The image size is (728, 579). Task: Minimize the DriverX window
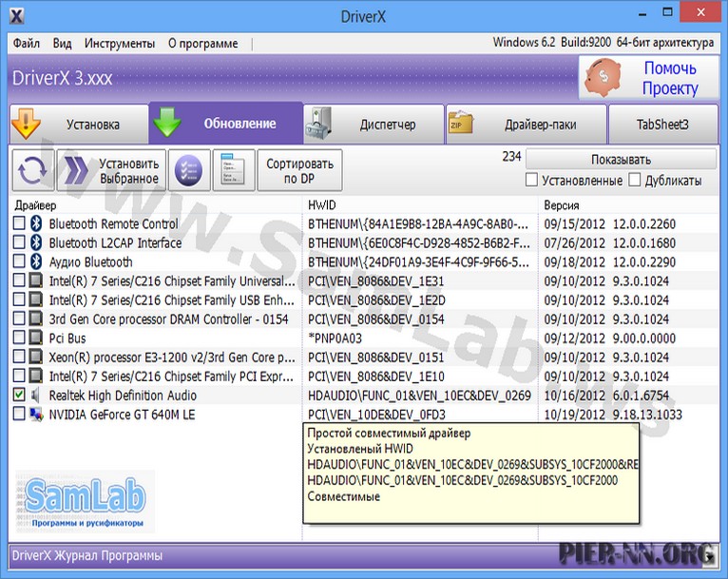click(642, 14)
